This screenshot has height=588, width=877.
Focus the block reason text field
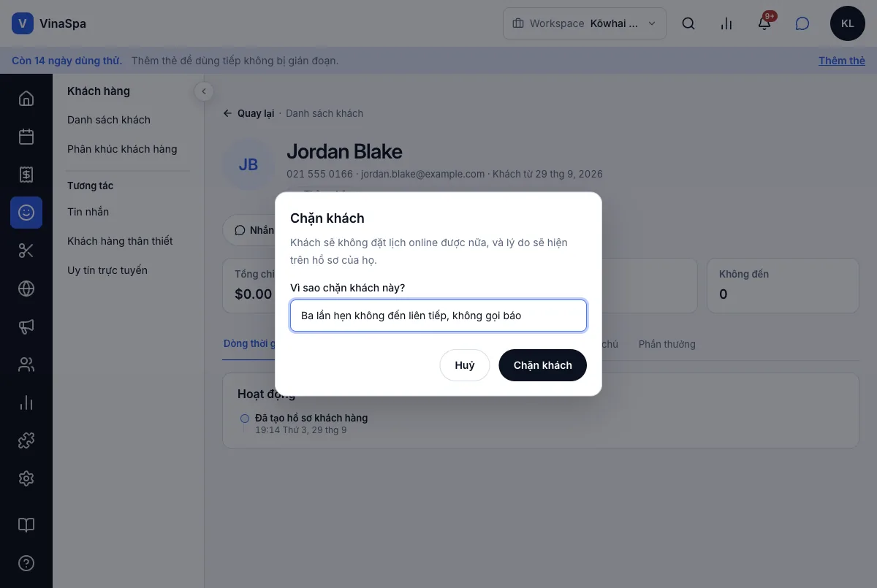click(x=438, y=316)
